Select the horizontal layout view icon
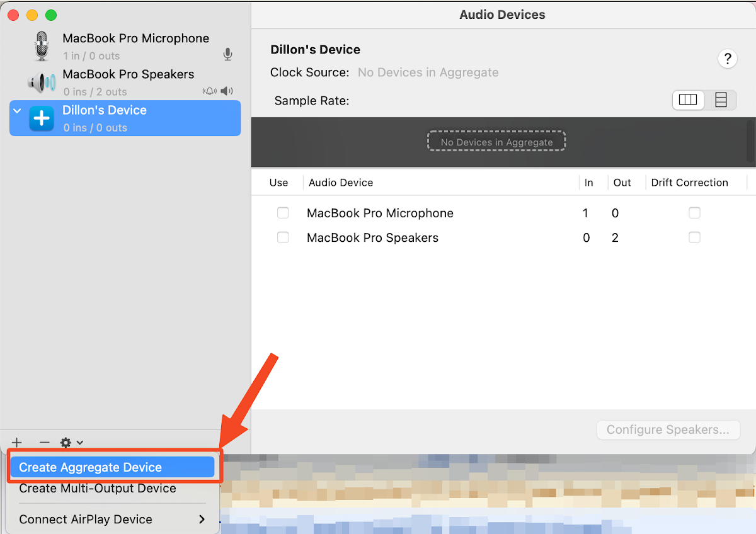Viewport: 756px width, 534px height. [x=688, y=99]
